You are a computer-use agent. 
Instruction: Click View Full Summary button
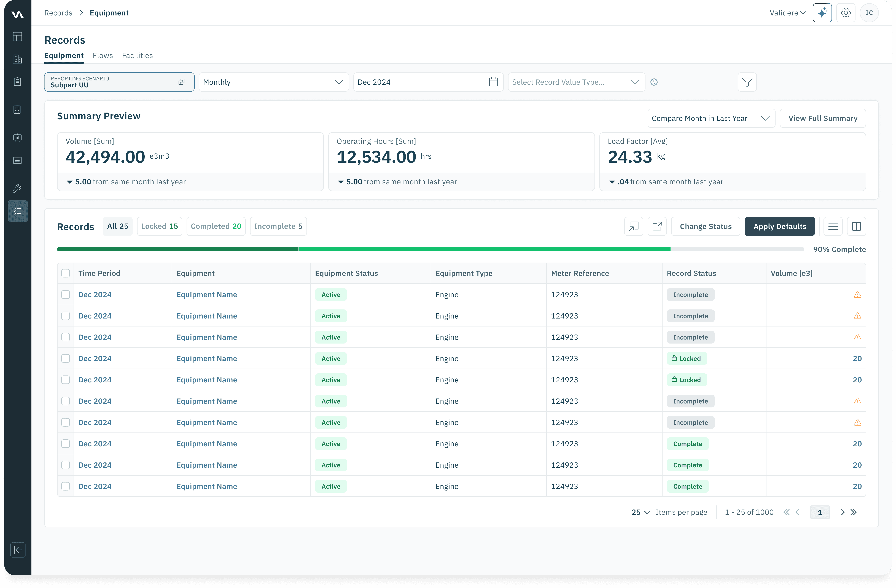823,118
